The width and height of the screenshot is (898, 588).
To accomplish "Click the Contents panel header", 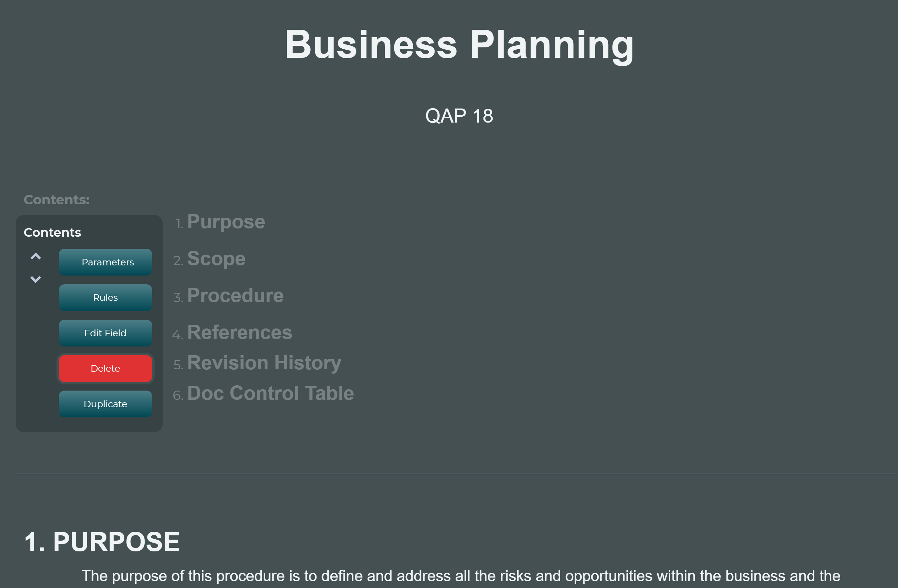I will (53, 232).
